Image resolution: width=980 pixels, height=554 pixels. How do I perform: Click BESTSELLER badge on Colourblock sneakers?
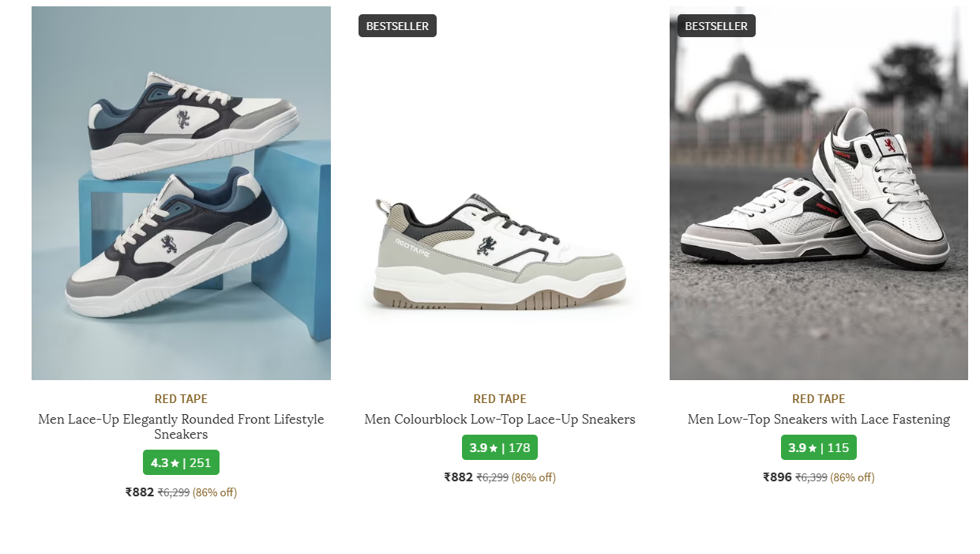(x=397, y=26)
